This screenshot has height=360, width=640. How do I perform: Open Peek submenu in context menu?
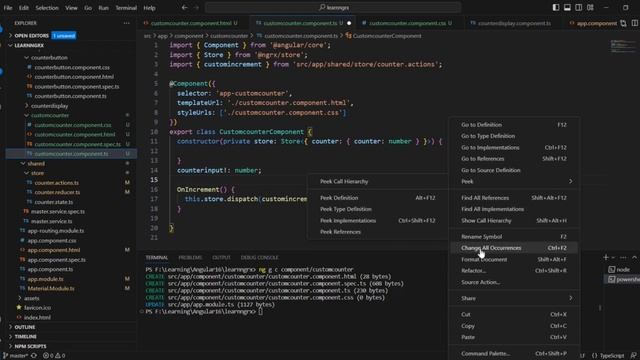coord(514,181)
